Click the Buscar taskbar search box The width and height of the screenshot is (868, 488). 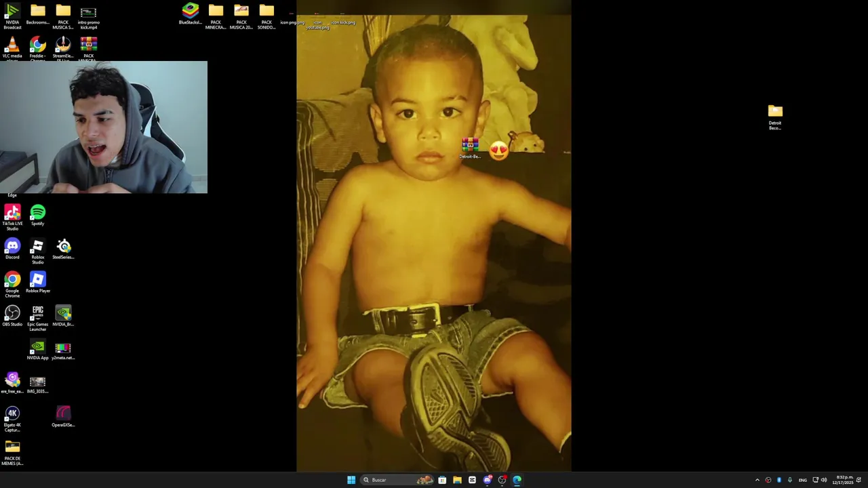[397, 480]
